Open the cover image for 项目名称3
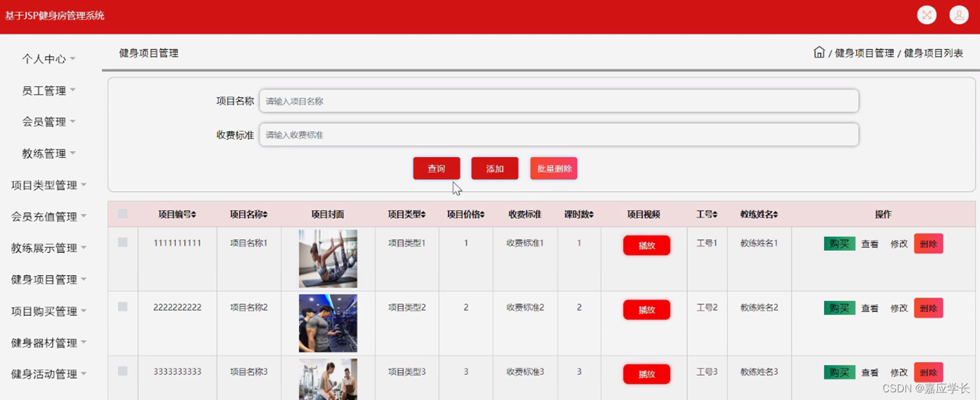This screenshot has height=400, width=980. pos(328,379)
